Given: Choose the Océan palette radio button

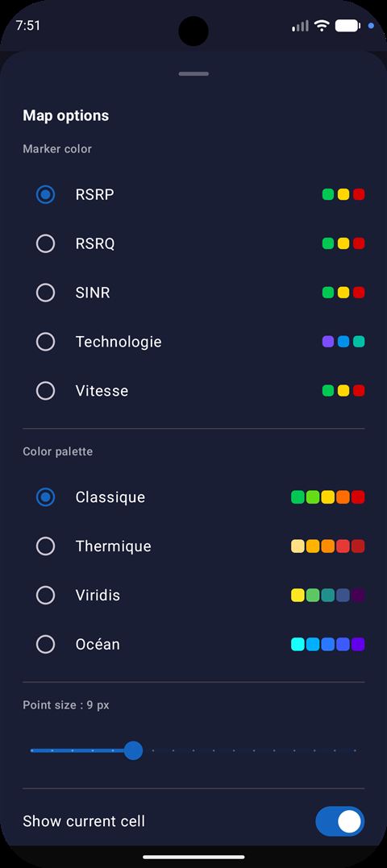Looking at the screenshot, I should [x=45, y=645].
